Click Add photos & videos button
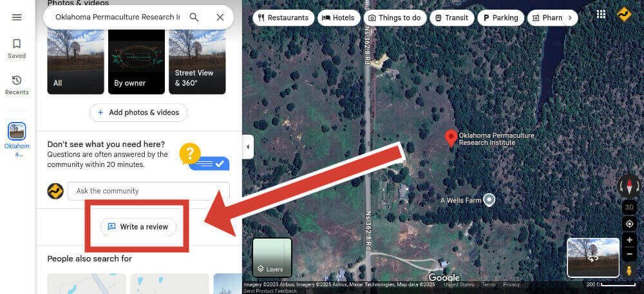The width and height of the screenshot is (644, 294). [138, 113]
